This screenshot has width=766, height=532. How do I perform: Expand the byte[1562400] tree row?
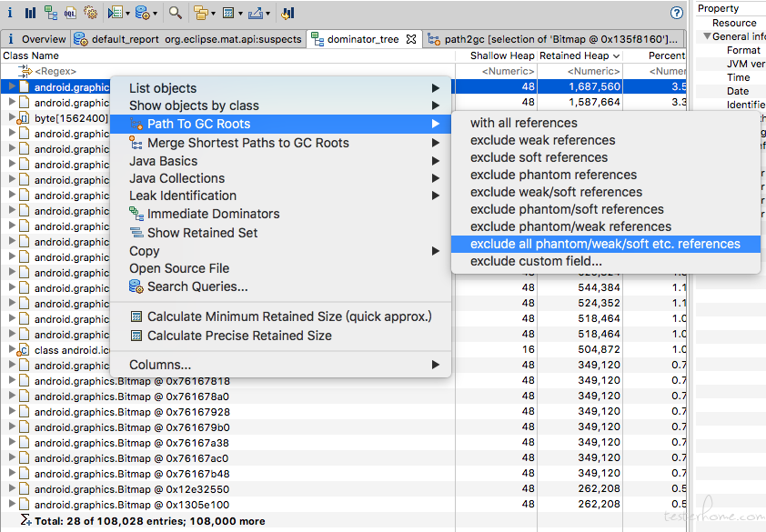click(x=12, y=118)
